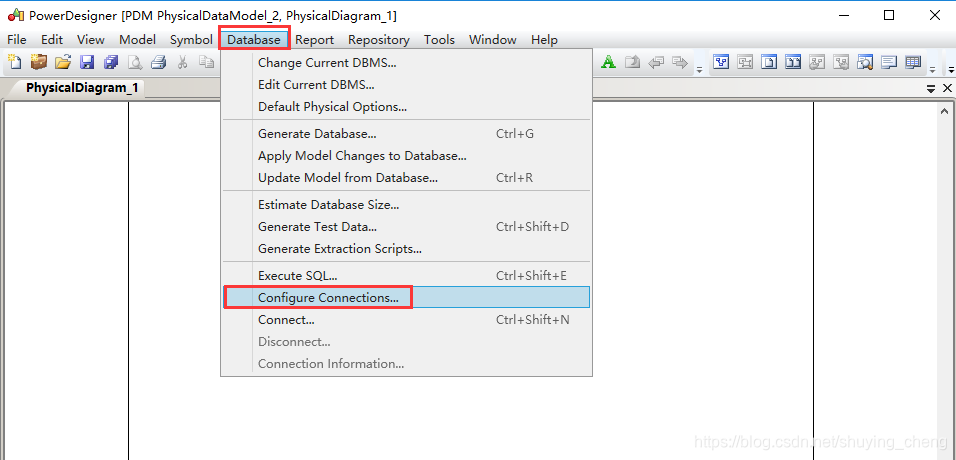This screenshot has width=956, height=460.
Task: Open the diagram tab list dropdown arrow
Action: (931, 89)
